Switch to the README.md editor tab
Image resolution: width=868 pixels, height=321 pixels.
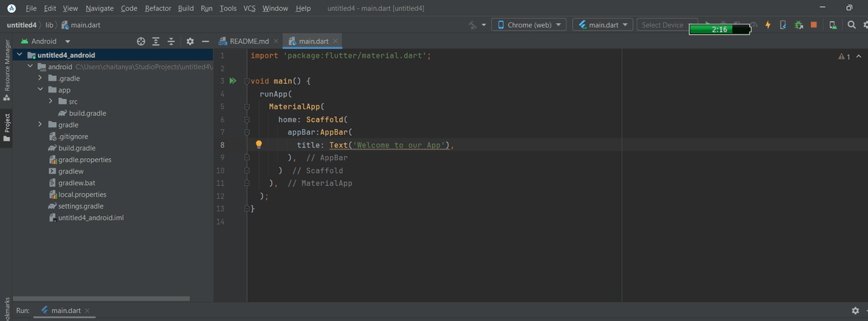(248, 41)
